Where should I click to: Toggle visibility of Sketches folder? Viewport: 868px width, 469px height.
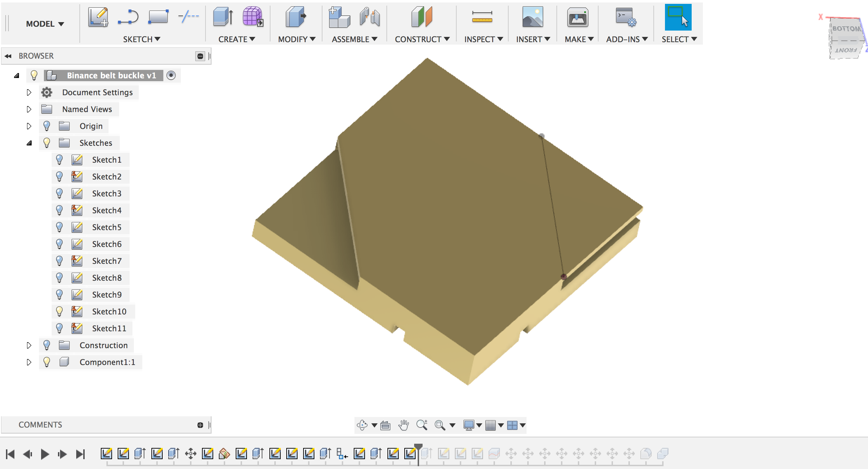point(47,143)
